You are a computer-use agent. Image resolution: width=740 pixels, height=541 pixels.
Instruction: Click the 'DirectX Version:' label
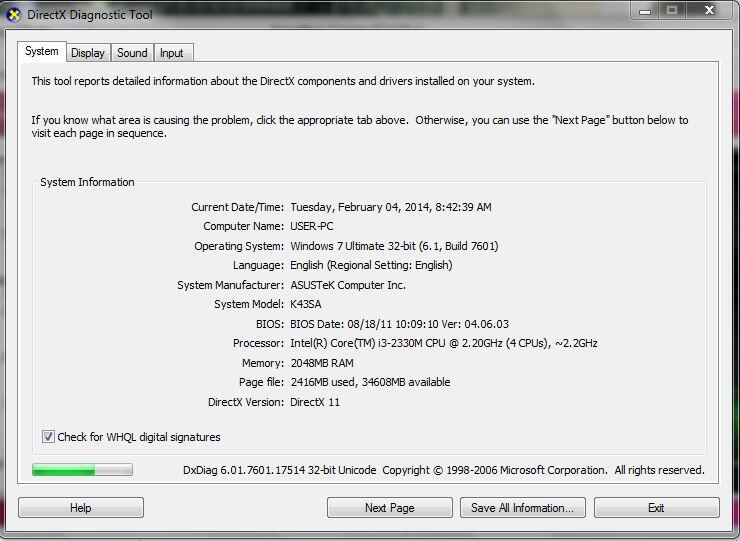[246, 402]
